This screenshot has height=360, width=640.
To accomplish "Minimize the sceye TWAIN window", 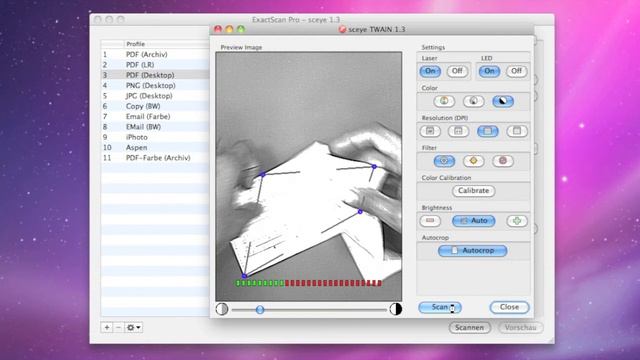I will (229, 29).
